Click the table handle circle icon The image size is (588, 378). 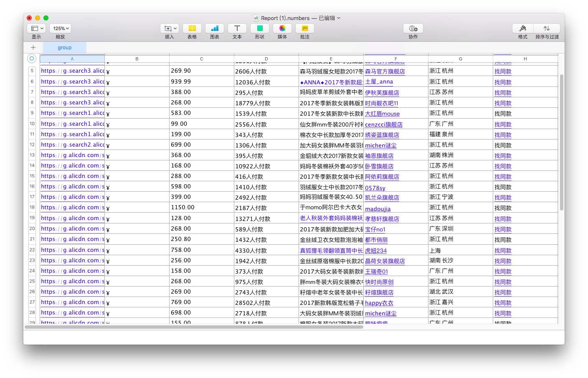pyautogui.click(x=32, y=58)
